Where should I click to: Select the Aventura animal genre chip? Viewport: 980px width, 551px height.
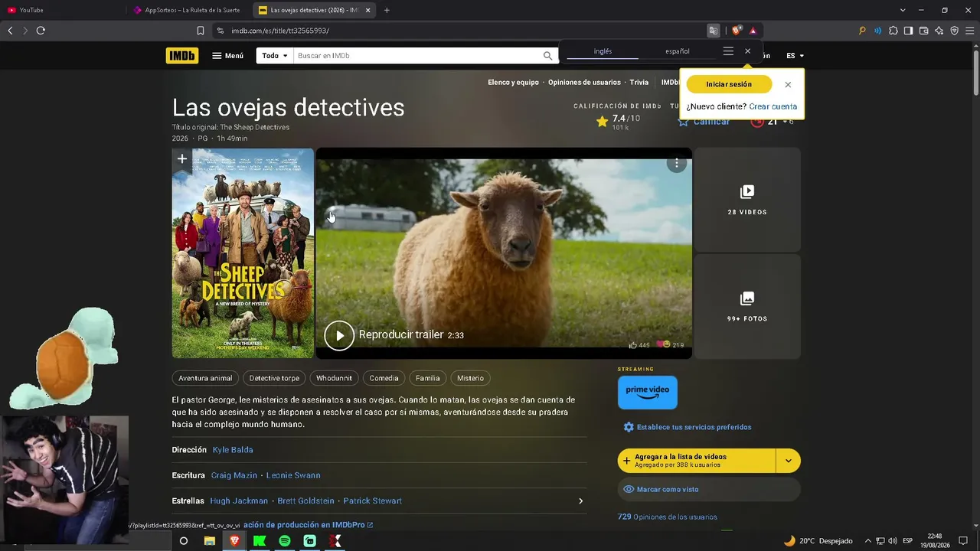(205, 378)
